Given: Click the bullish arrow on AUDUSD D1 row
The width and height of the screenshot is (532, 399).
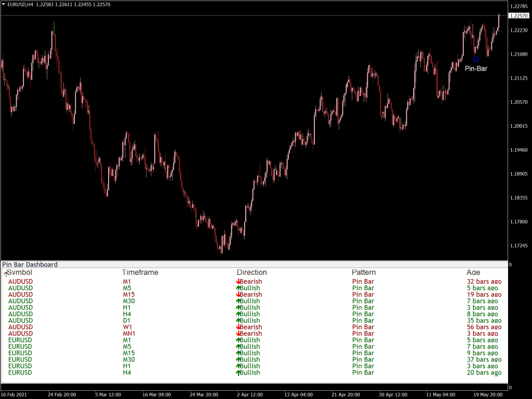Looking at the screenshot, I should 238,320.
